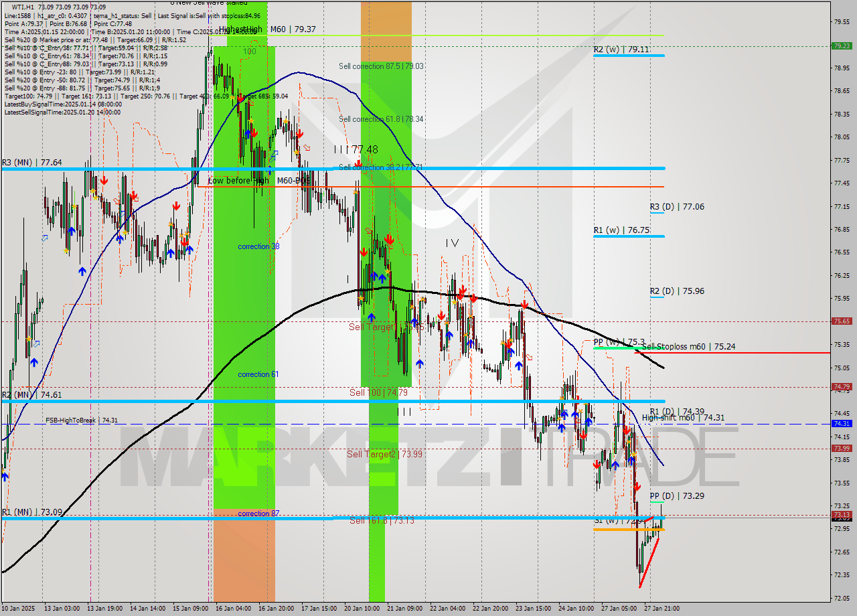Select the 'PP (D) | 73.29' pivot label
Screen dimensions: 857x616
676,496
